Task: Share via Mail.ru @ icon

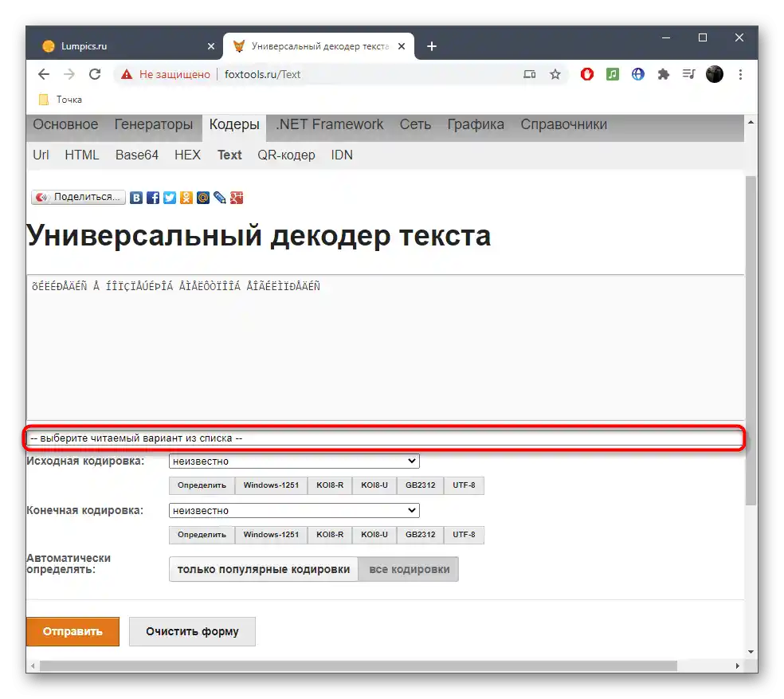Action: [x=203, y=198]
